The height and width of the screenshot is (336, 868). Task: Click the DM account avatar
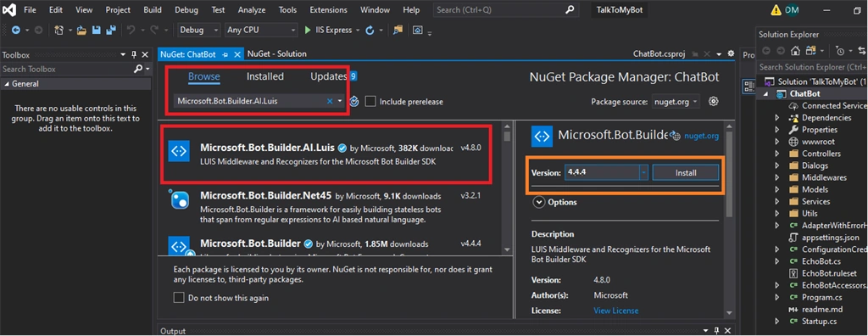pyautogui.click(x=793, y=10)
